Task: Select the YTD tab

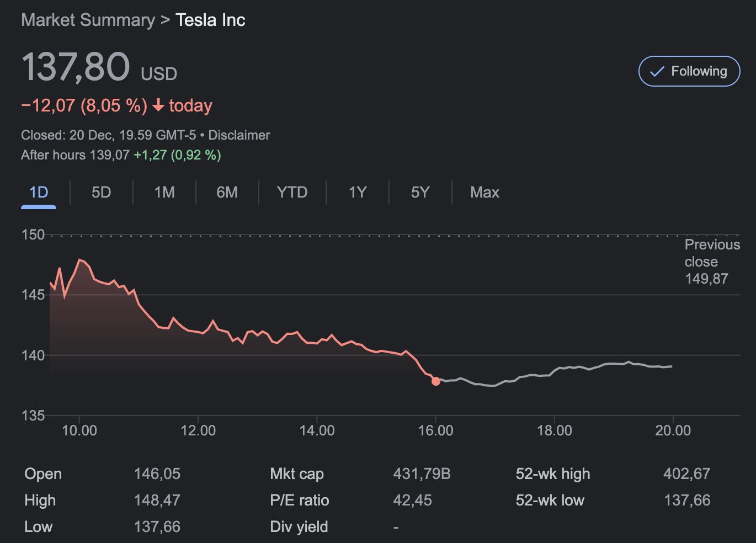Action: pos(292,192)
